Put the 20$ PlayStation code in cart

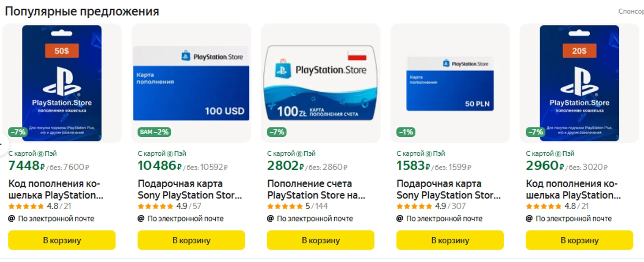(579, 240)
